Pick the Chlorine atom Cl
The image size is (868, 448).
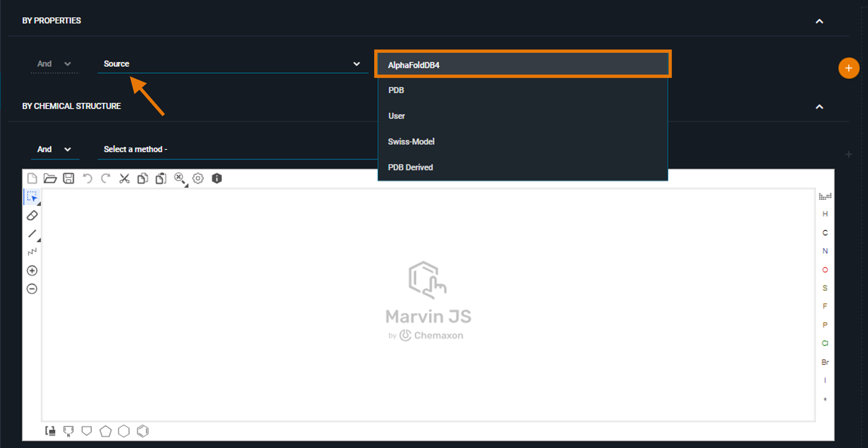point(825,343)
